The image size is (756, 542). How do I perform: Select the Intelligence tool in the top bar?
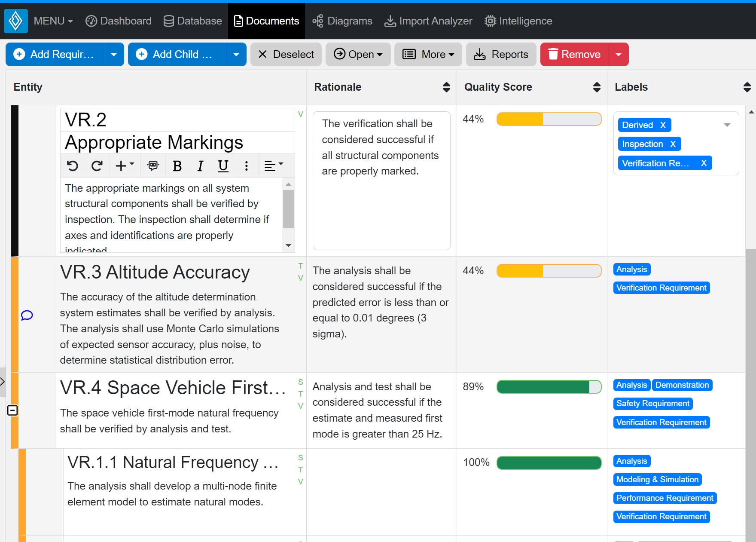click(x=518, y=21)
